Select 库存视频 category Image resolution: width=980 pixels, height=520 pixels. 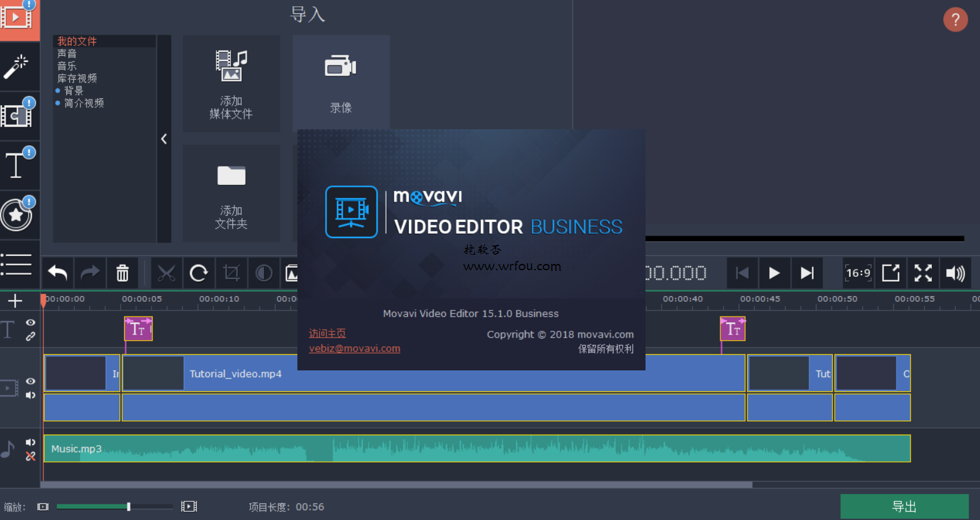coord(77,79)
